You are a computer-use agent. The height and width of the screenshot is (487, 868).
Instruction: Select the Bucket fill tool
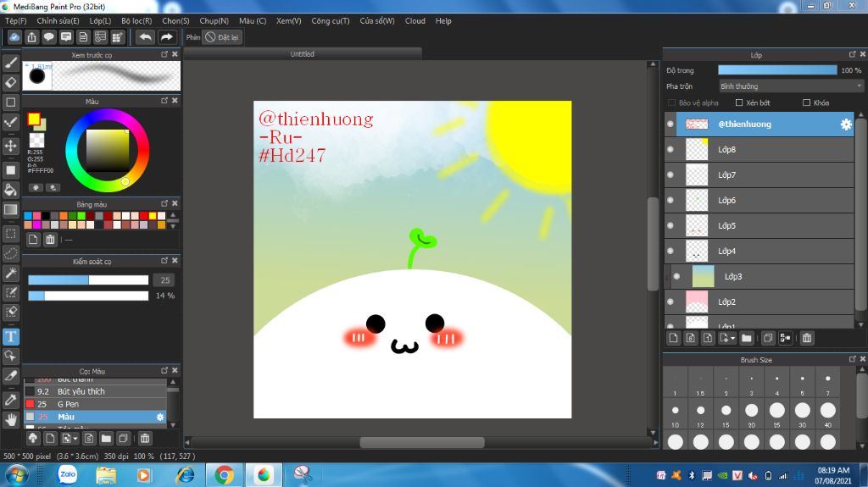(10, 190)
